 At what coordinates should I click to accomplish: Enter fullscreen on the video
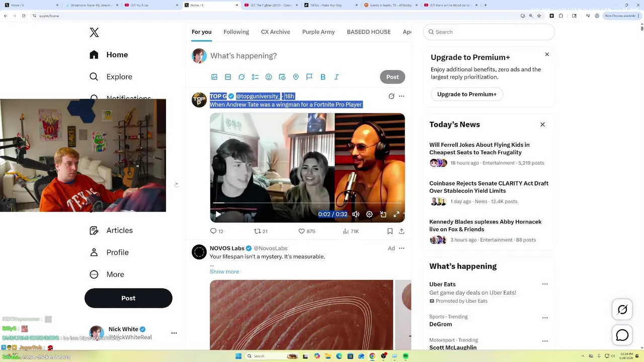(396, 214)
